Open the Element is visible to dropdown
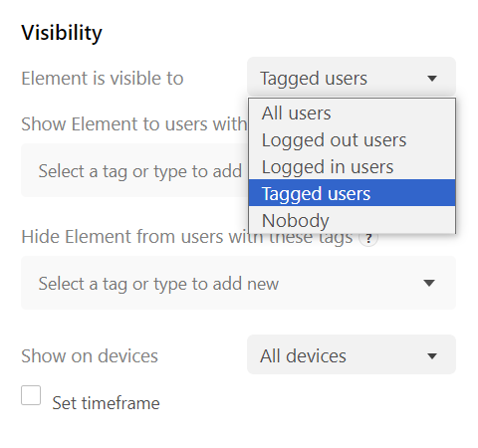The width and height of the screenshot is (478, 448). click(352, 77)
